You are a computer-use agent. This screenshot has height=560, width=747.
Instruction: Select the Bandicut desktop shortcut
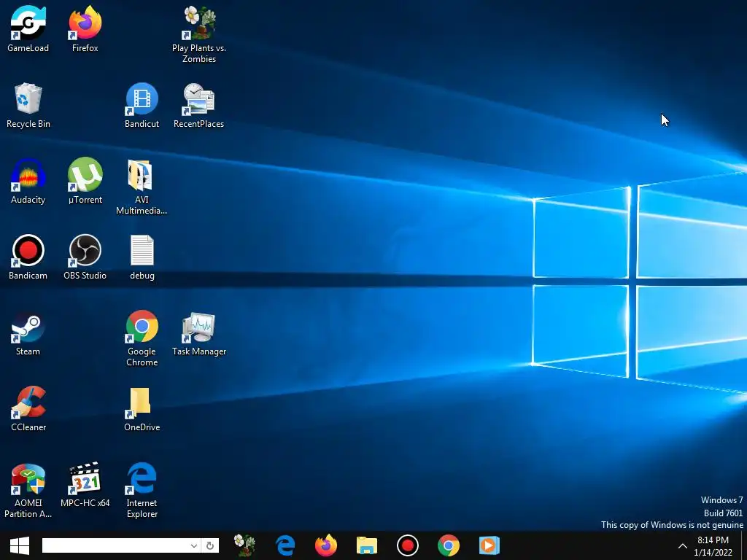(142, 105)
